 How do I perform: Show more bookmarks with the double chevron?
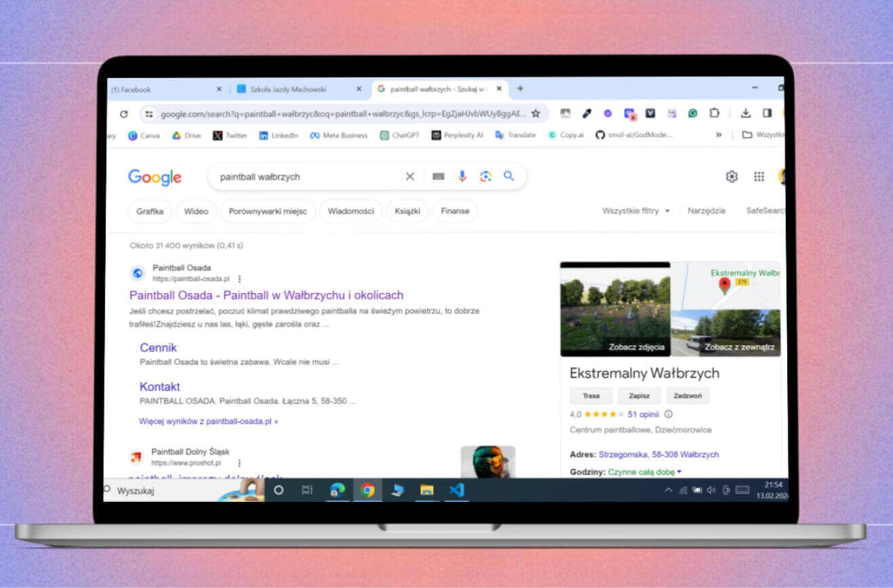718,135
